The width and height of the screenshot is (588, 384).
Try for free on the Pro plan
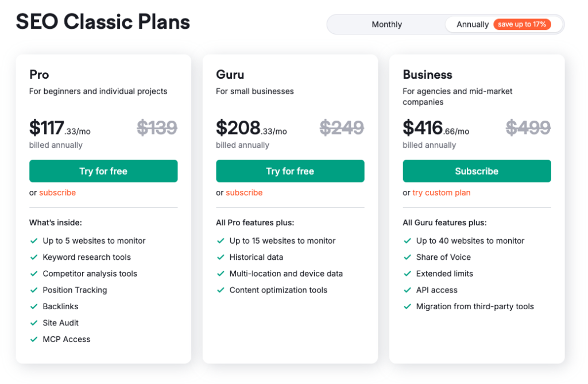point(103,171)
